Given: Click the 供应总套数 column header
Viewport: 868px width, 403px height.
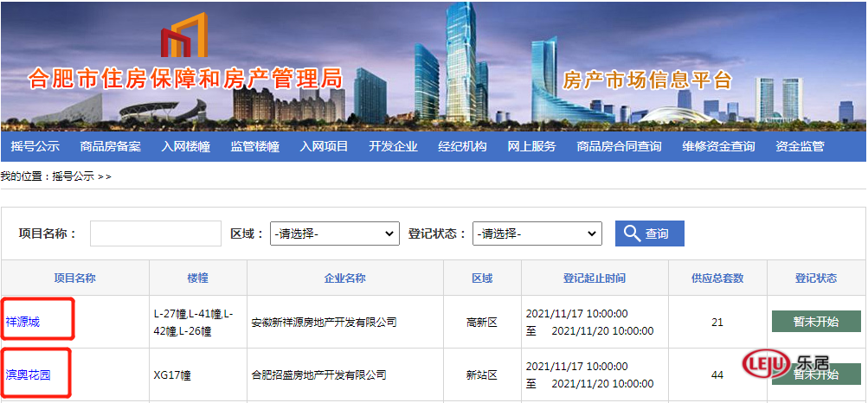Looking at the screenshot, I should click(x=717, y=278).
